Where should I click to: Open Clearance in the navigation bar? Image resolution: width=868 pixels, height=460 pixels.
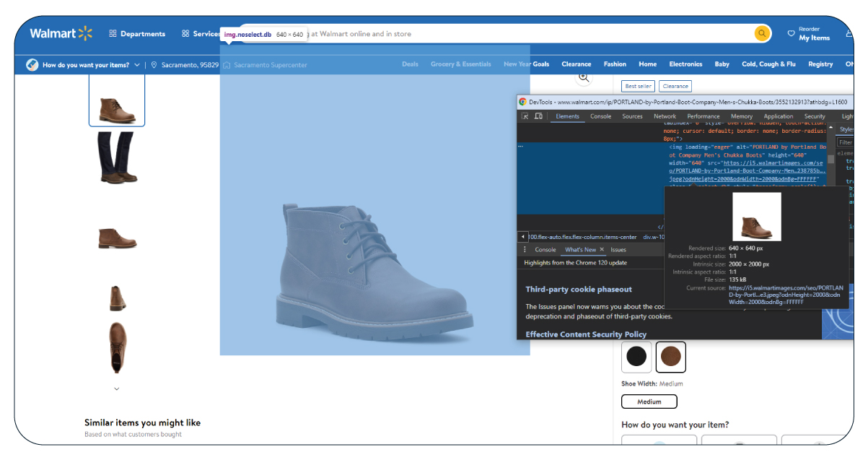577,64
